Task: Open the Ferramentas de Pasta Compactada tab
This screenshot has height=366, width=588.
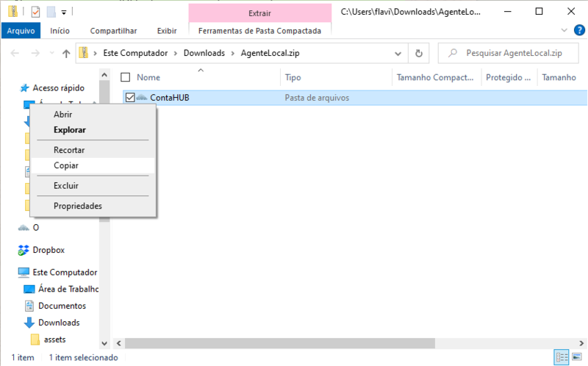Action: [259, 31]
